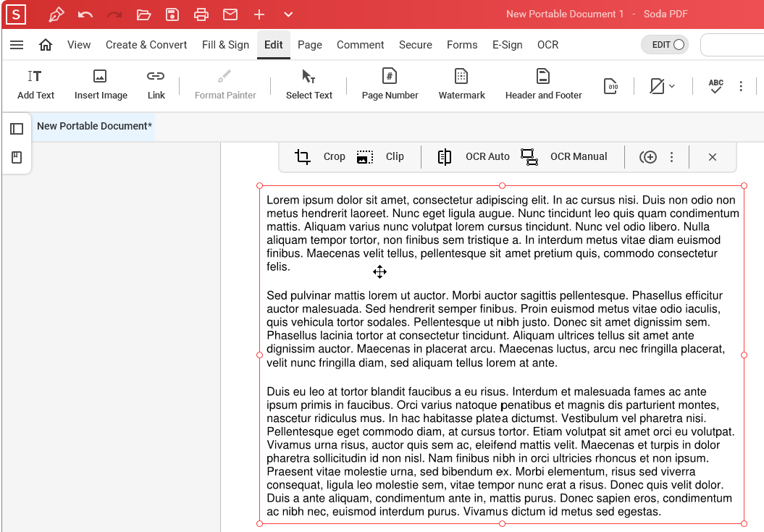Click the Clip button
This screenshot has width=764, height=532.
click(x=380, y=157)
